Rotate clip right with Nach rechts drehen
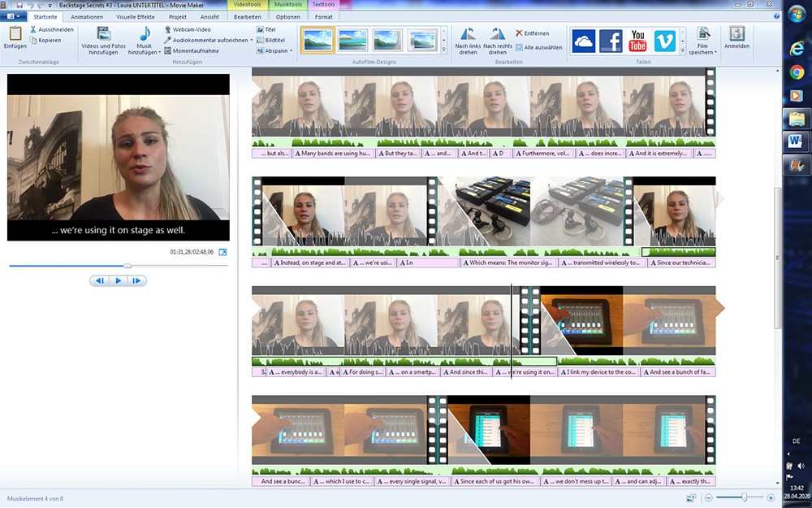 click(x=497, y=34)
